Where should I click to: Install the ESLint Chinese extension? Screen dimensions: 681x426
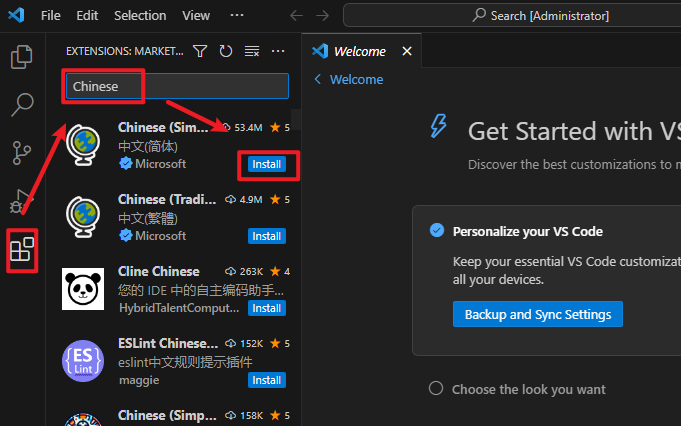267,380
